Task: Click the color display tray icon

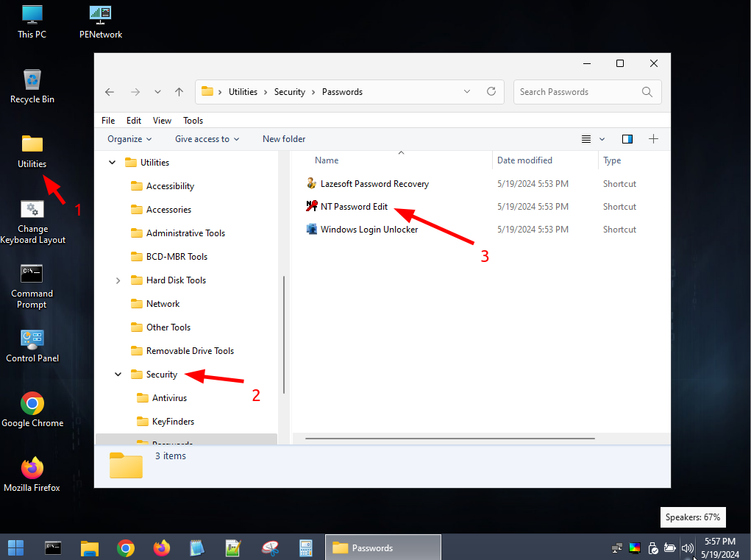Action: 635,548
